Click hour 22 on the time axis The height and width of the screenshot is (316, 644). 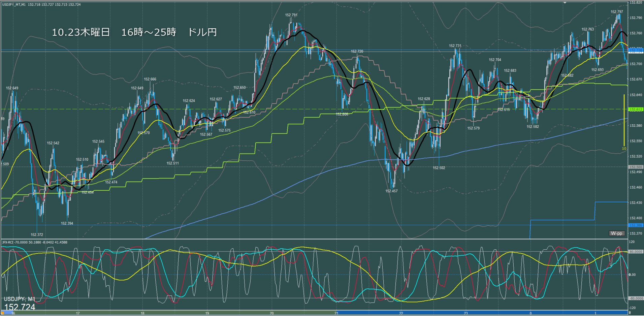tap(401, 313)
